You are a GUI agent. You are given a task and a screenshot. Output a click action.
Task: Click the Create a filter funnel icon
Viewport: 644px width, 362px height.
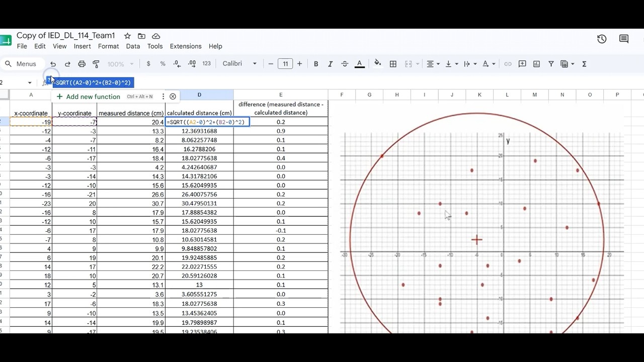(551, 64)
